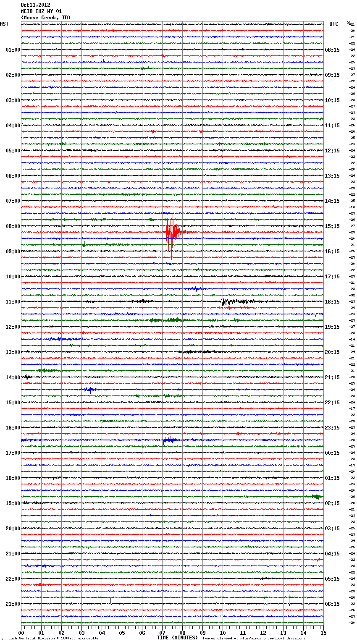Select station code text MCID EHZ WY 01
The width and height of the screenshot is (357, 644).
41,11
